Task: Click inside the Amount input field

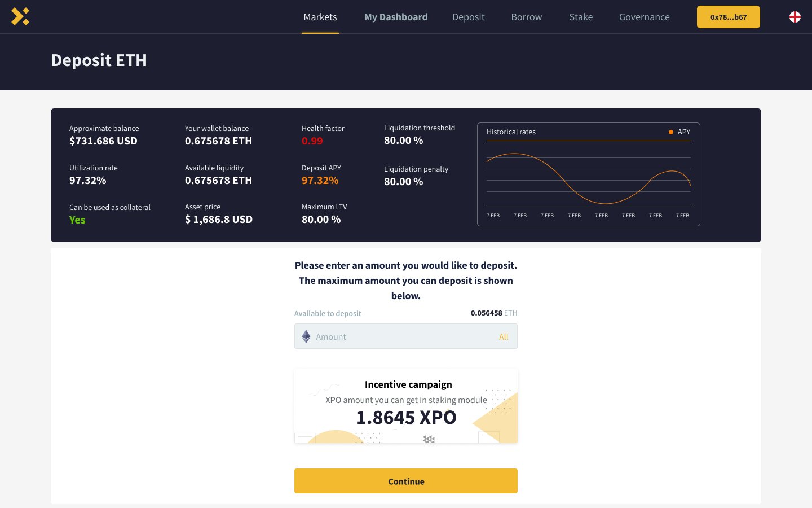Action: [395, 336]
